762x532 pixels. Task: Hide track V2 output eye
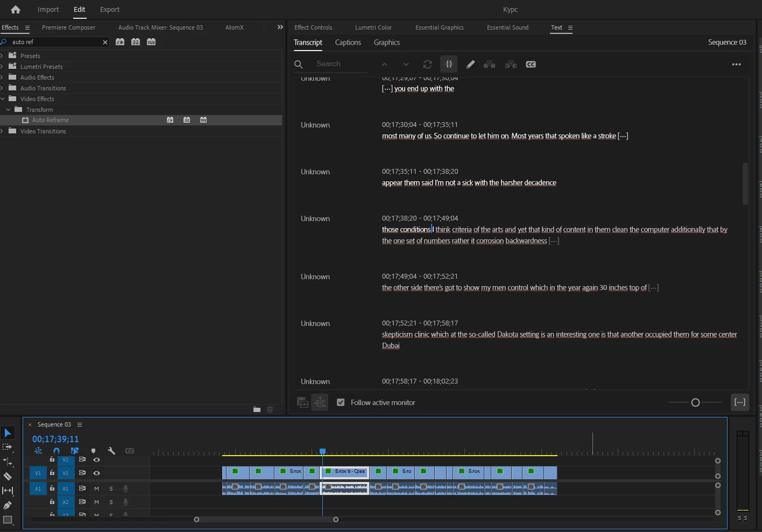point(97,460)
